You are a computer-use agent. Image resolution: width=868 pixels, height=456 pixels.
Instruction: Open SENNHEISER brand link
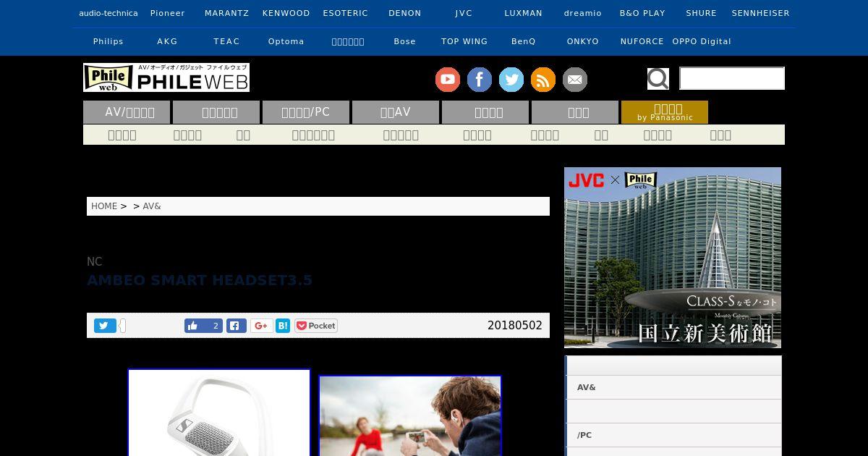coord(761,13)
